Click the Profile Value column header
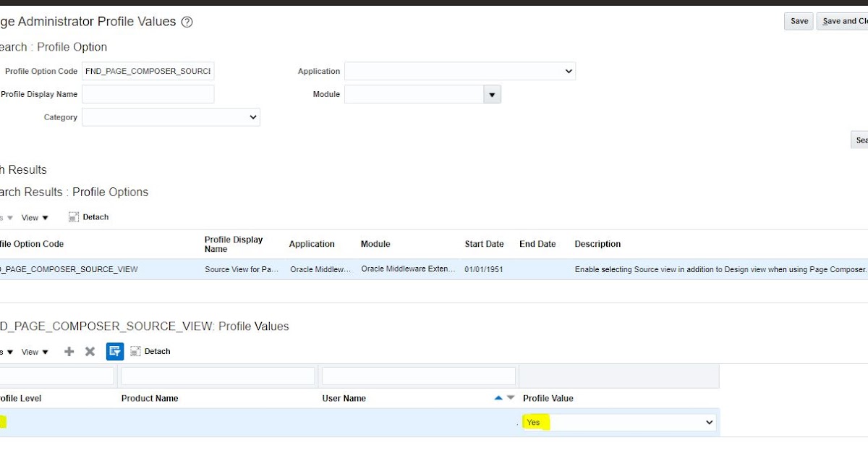Image resolution: width=868 pixels, height=456 pixels. [548, 398]
